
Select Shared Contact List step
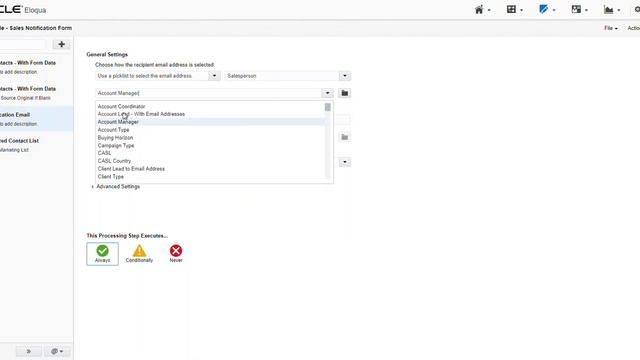point(36,145)
